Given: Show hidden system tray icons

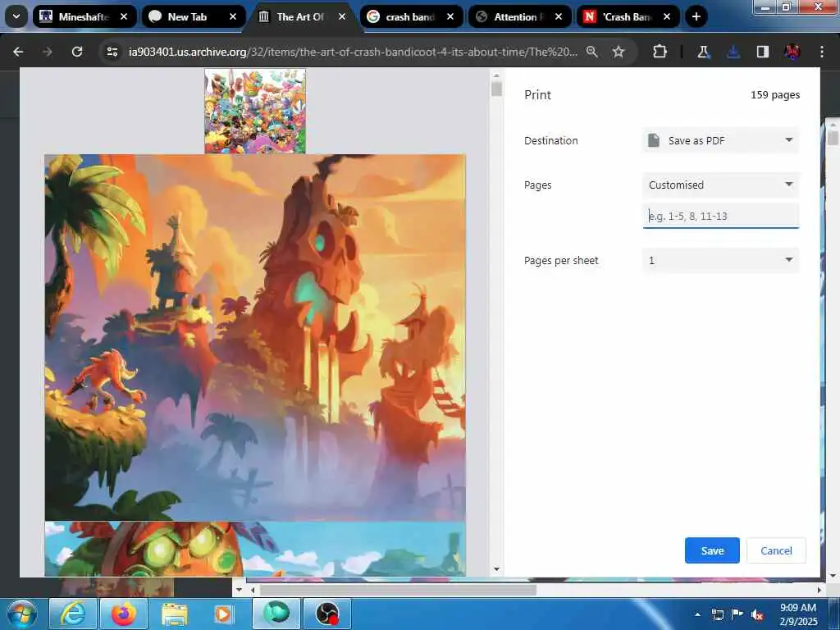Looking at the screenshot, I should [x=697, y=615].
